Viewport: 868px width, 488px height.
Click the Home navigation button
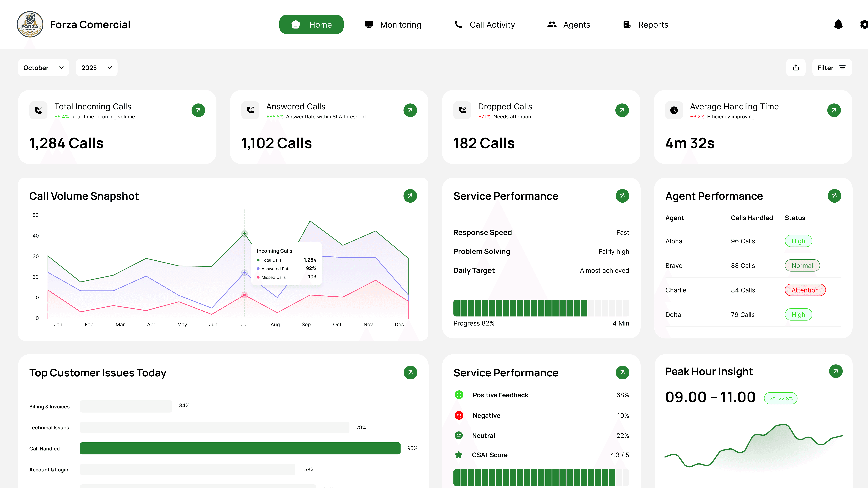coord(311,25)
